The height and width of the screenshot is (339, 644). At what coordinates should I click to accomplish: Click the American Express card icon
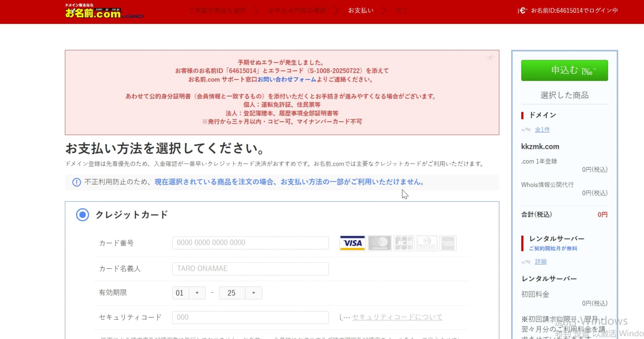448,243
